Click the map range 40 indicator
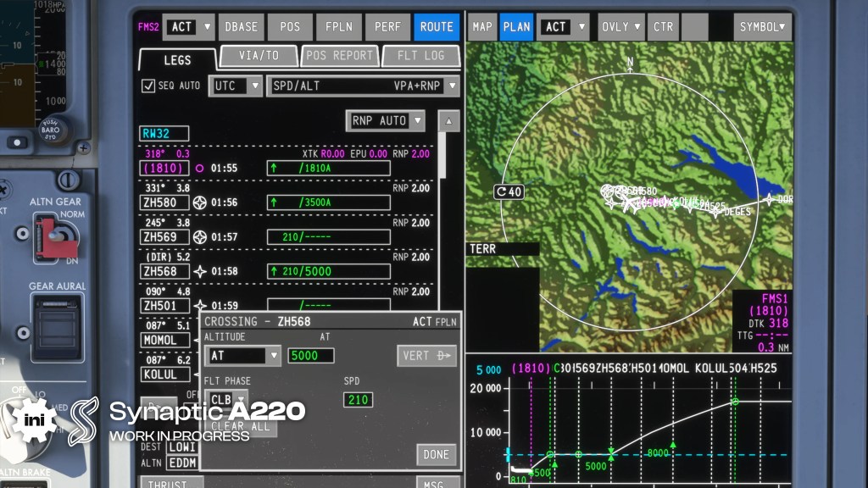 509,192
